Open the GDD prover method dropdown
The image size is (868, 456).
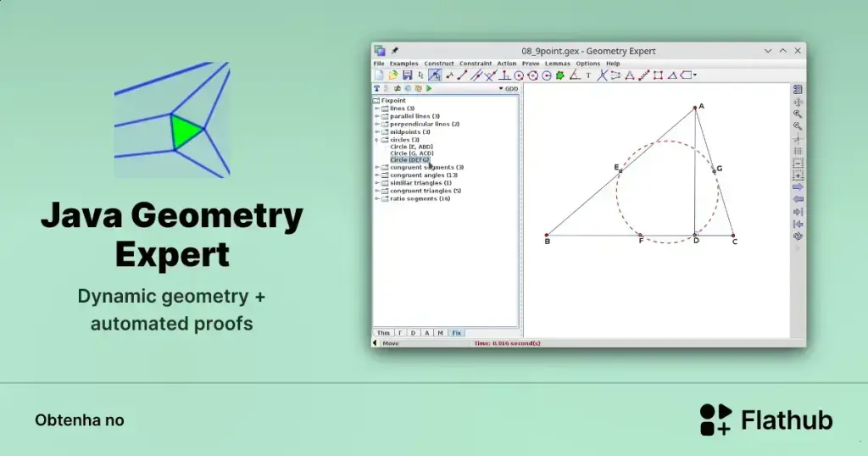coord(509,88)
